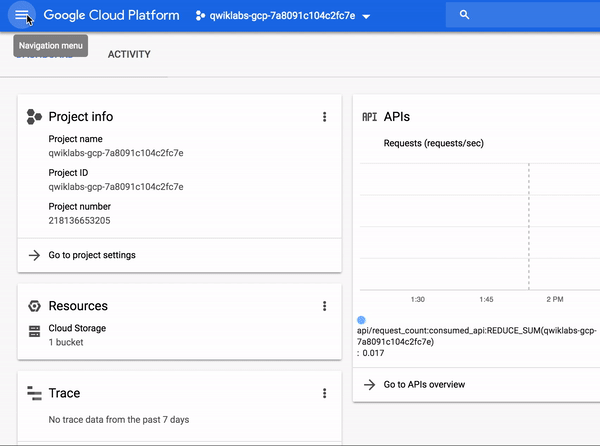This screenshot has height=446, width=600.
Task: Go to project settings
Action: pos(92,255)
